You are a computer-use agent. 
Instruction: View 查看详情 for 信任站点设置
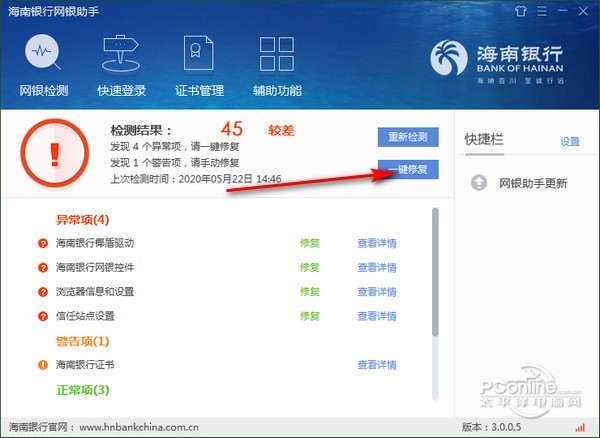[x=377, y=316]
